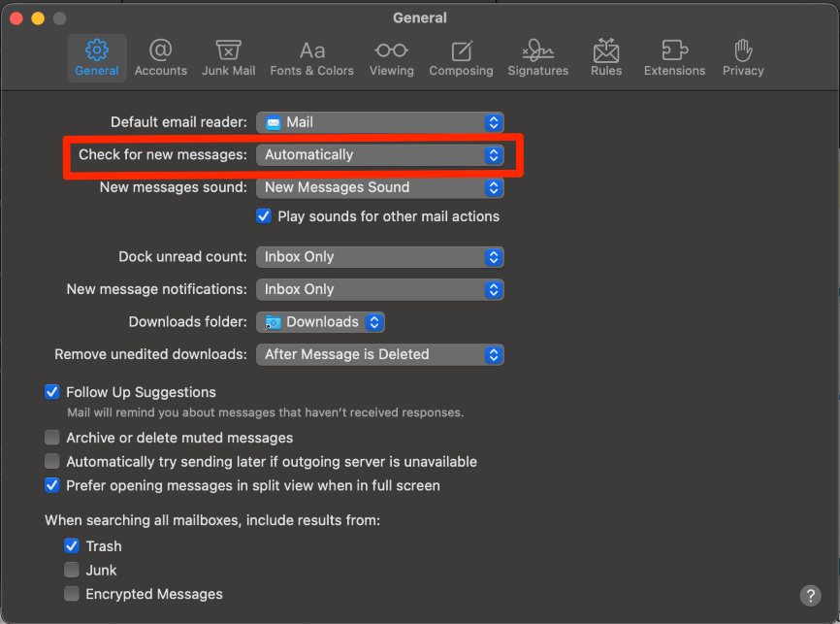The height and width of the screenshot is (624, 840).
Task: Disable Follow Up Suggestions checkbox
Action: click(x=52, y=392)
